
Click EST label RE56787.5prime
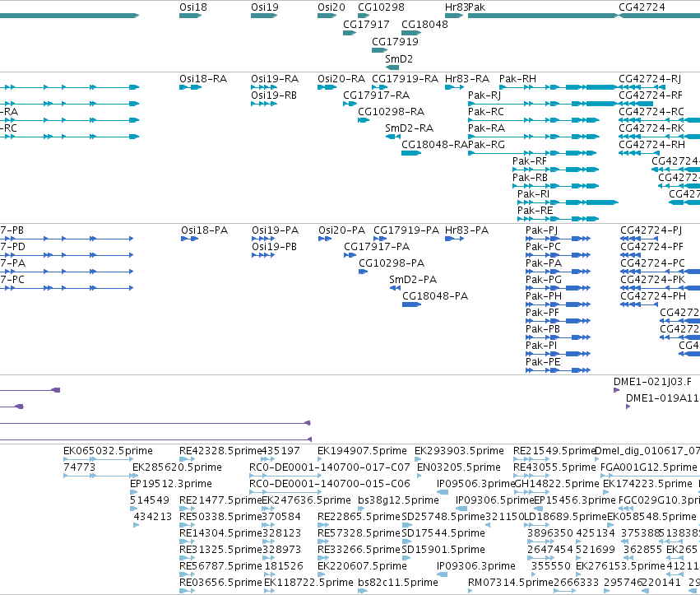[x=220, y=566]
